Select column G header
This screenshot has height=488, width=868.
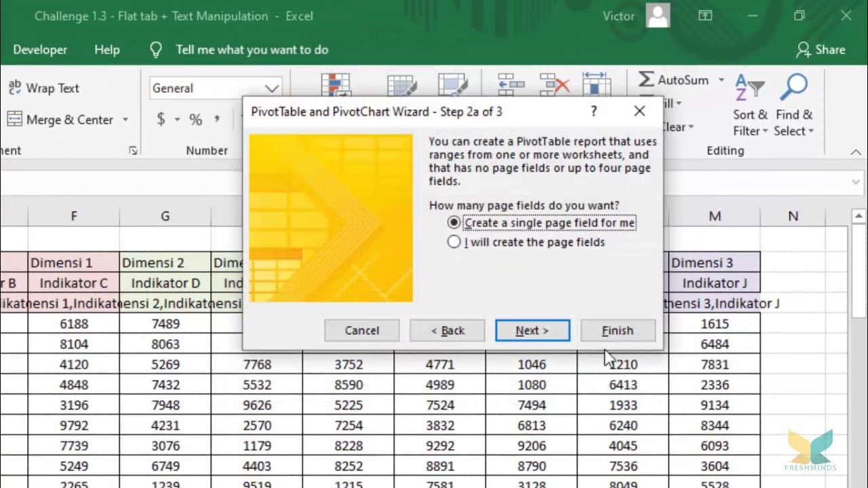(x=165, y=216)
